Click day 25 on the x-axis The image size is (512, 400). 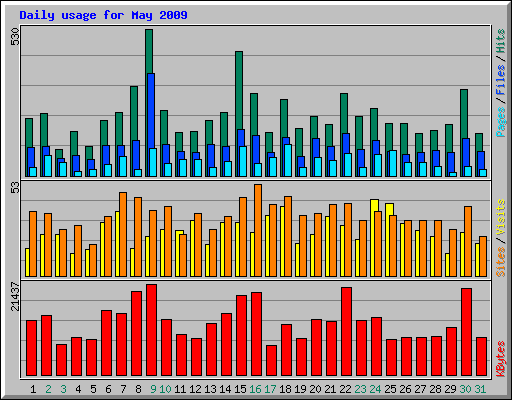(390, 389)
